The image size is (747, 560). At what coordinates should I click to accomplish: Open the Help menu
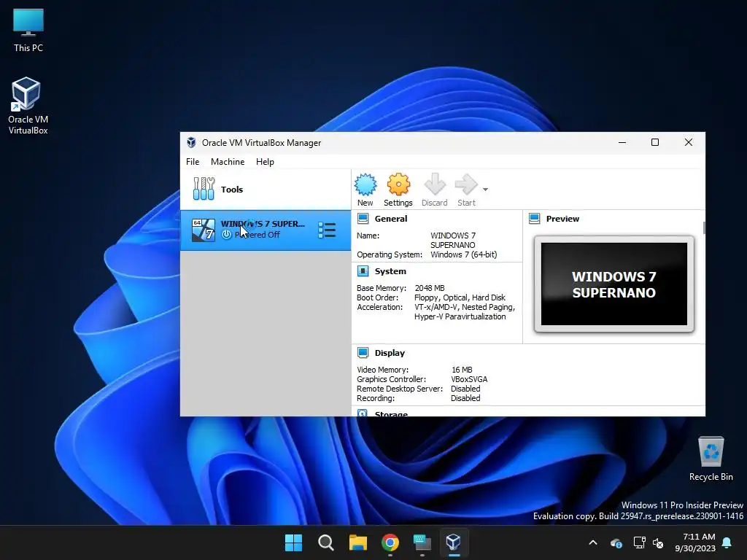tap(265, 162)
